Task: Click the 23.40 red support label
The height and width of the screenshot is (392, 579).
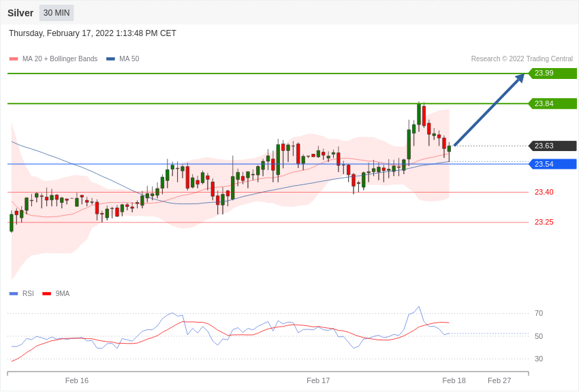Action: point(544,192)
